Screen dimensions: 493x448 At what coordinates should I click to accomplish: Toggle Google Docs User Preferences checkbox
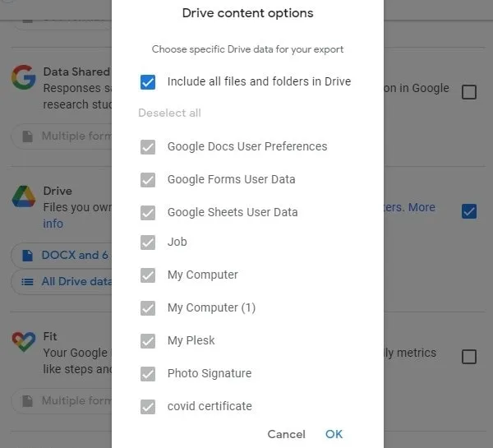click(148, 147)
